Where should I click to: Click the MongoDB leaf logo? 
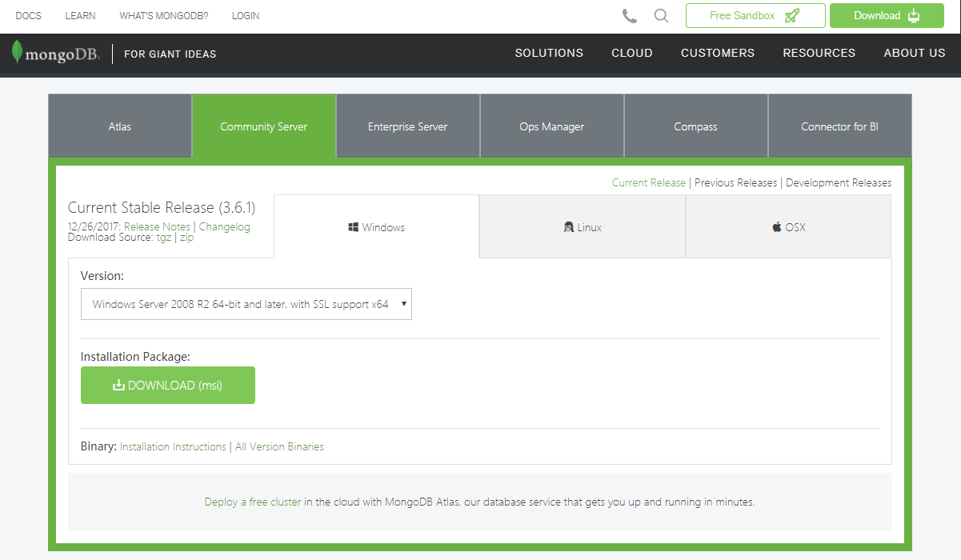[17, 52]
